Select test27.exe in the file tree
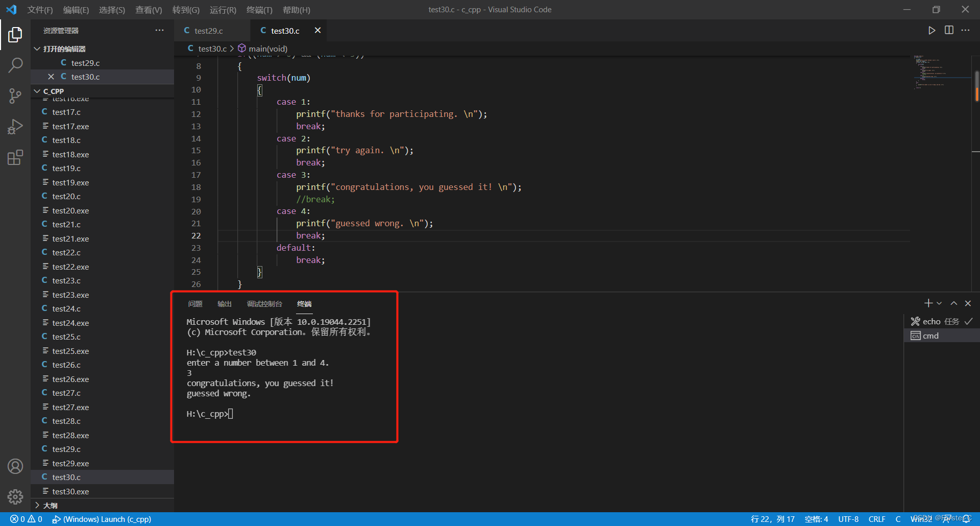This screenshot has height=526, width=980. [102, 407]
